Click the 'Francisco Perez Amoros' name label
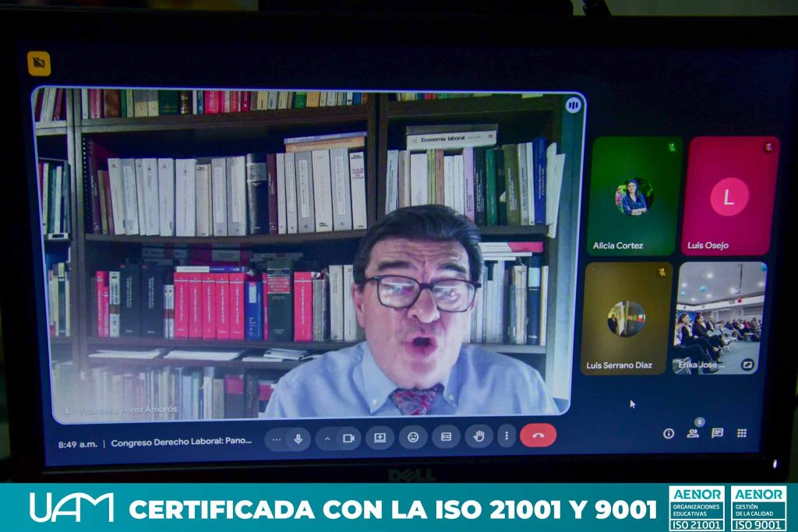Screen dimensions: 798x532 (129, 410)
